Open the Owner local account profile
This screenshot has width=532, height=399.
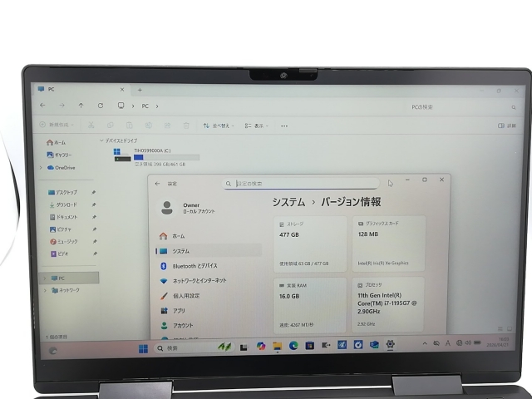point(186,208)
